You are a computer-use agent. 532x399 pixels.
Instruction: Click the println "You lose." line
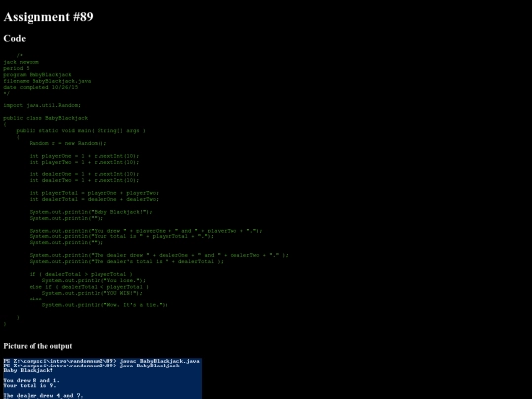pyautogui.click(x=94, y=280)
